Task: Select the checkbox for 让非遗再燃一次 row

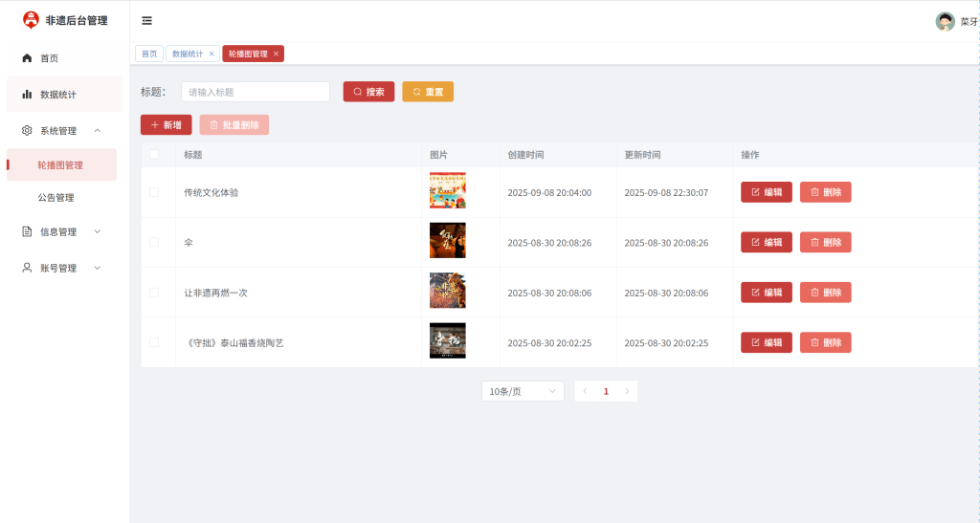Action: [154, 292]
